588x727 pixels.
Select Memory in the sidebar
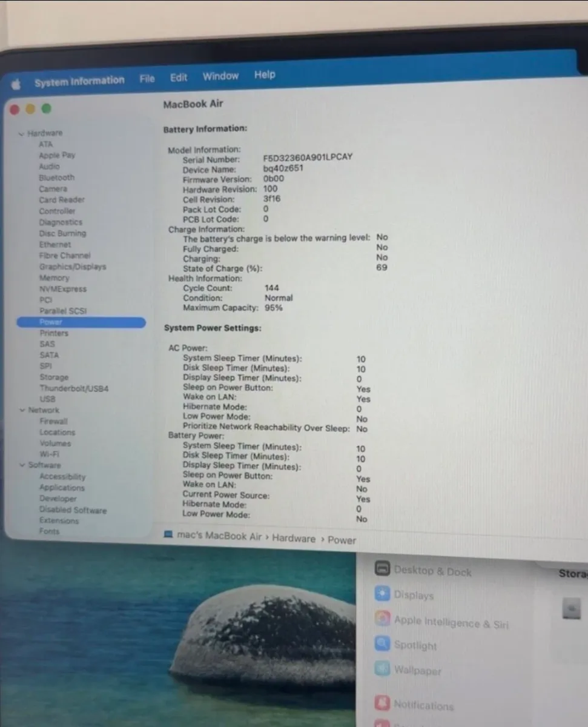(x=55, y=277)
